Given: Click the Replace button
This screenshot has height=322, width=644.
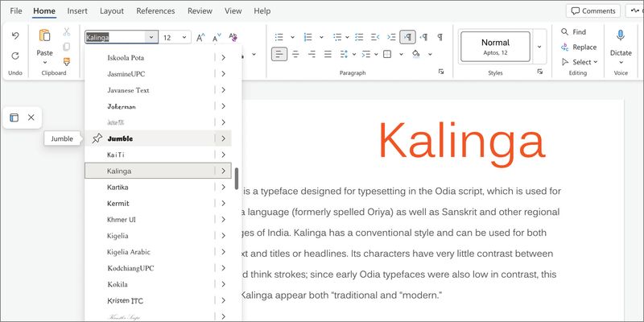Looking at the screenshot, I should tap(579, 47).
